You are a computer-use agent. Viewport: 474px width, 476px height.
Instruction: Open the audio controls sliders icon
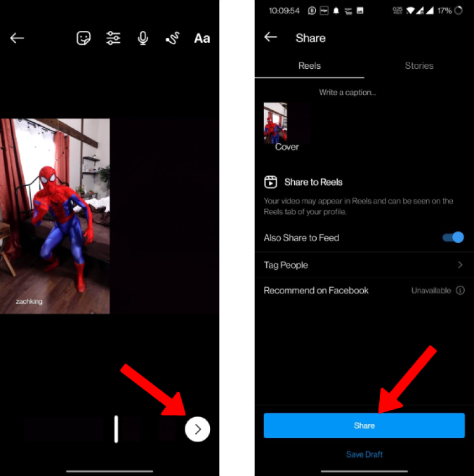pyautogui.click(x=113, y=38)
